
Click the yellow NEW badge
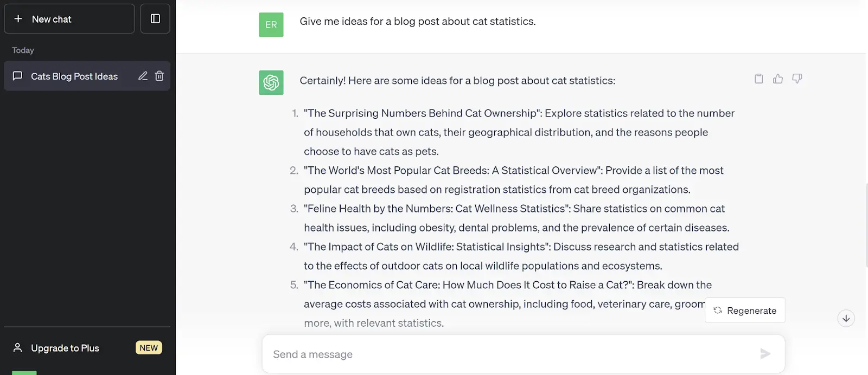click(149, 348)
